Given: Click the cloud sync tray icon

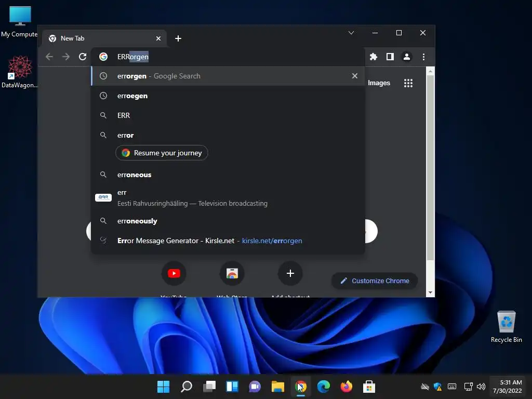Looking at the screenshot, I should tap(425, 387).
